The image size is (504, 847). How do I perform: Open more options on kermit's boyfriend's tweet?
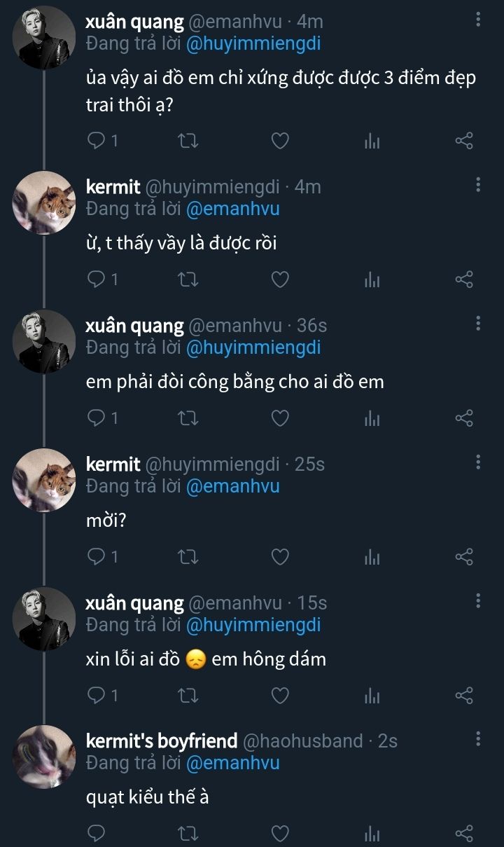click(478, 738)
